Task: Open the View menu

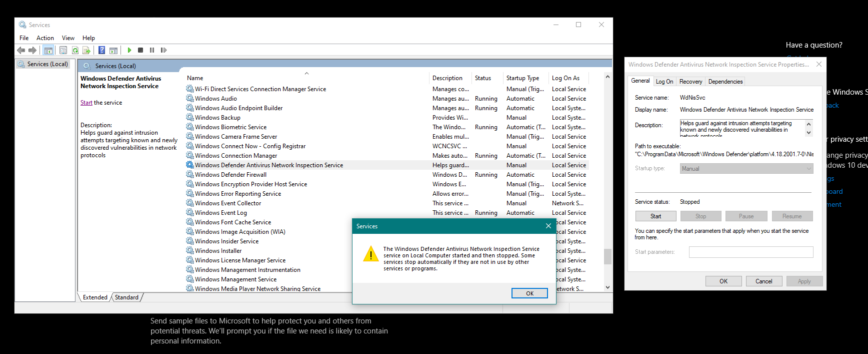Action: point(68,38)
